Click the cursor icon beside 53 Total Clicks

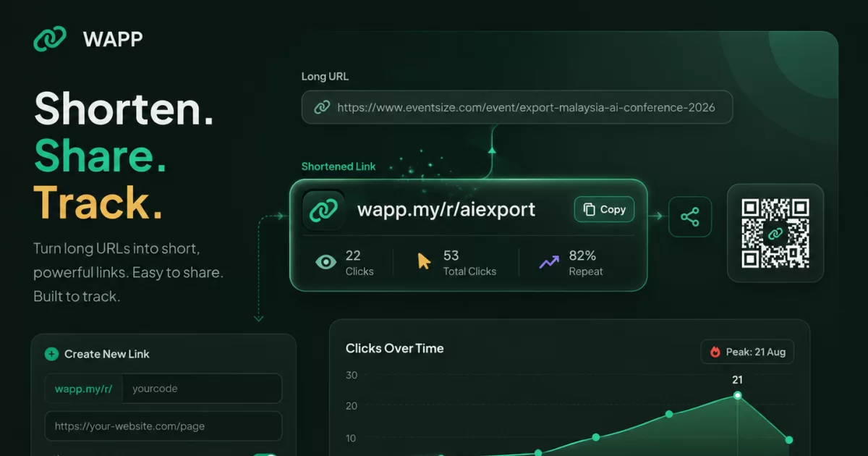(x=424, y=261)
